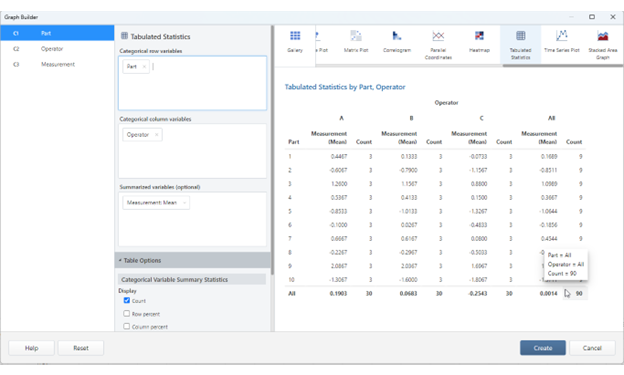
Task: Click inside Categorical row variables field
Action: pyautogui.click(x=193, y=83)
